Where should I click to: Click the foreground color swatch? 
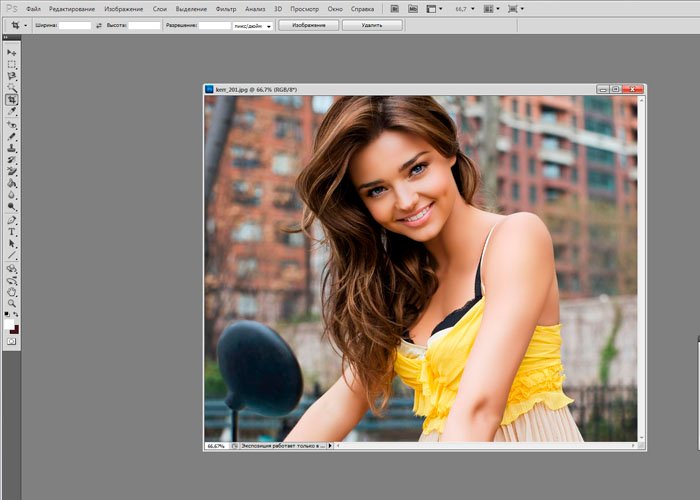(9, 324)
